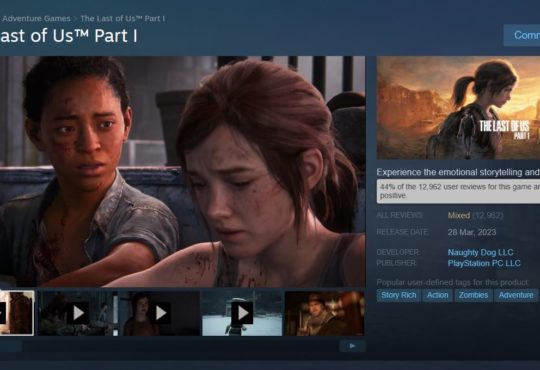540x370 pixels.
Task: Open the Joel screenshot thumbnail
Action: (325, 313)
